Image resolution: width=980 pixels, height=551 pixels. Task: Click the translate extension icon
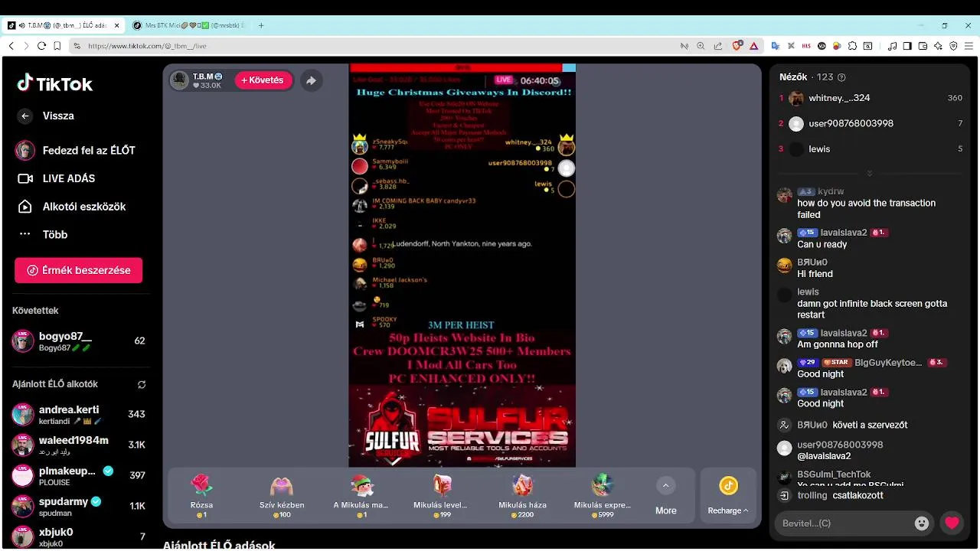tap(776, 46)
